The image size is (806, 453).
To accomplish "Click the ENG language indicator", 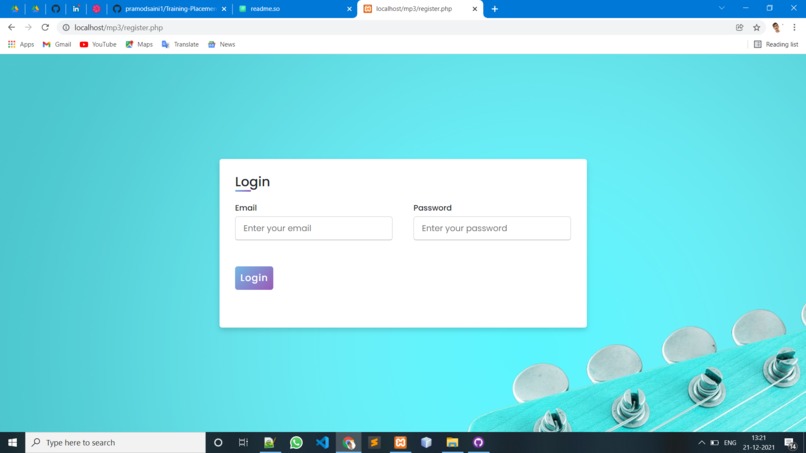I will click(x=730, y=443).
